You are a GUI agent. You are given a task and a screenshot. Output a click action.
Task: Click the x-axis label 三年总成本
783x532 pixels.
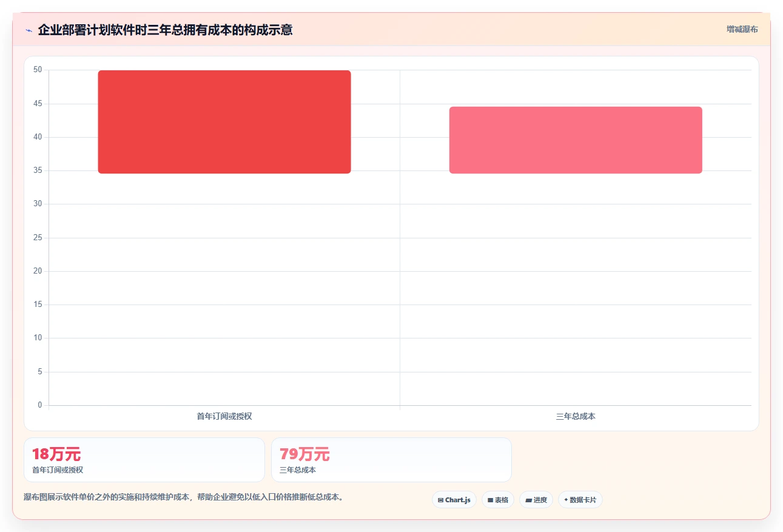(576, 416)
